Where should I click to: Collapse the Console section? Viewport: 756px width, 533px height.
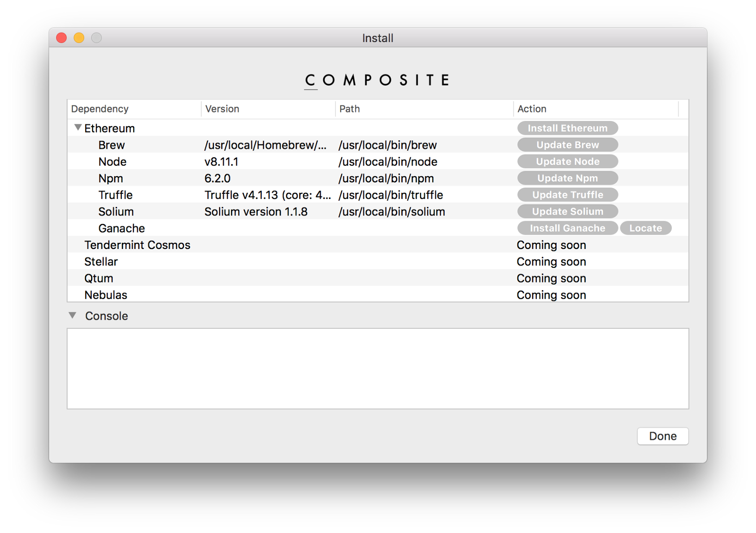pos(72,315)
